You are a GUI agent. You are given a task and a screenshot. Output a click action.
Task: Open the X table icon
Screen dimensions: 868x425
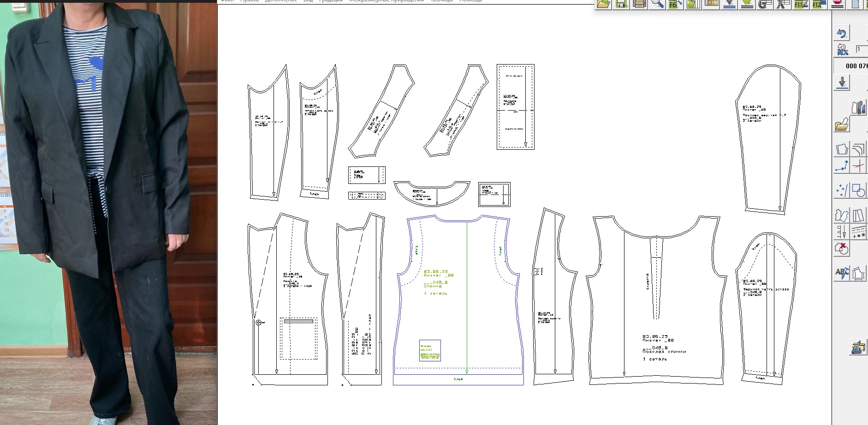(783, 4)
